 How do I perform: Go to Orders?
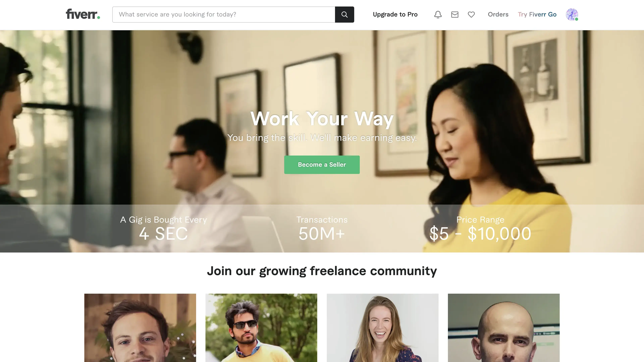point(498,14)
